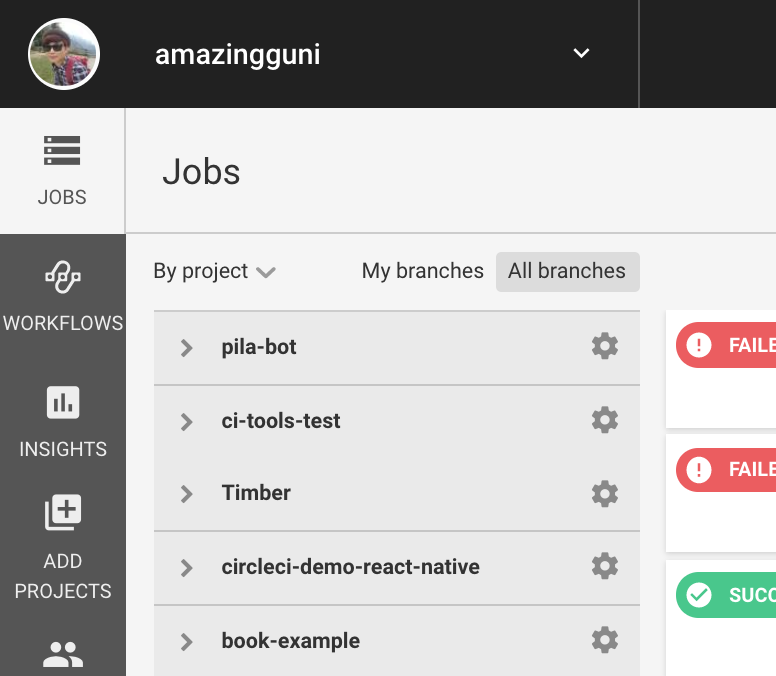Image resolution: width=776 pixels, height=676 pixels.
Task: Expand the ci-tools-test project chevron
Action: point(187,422)
